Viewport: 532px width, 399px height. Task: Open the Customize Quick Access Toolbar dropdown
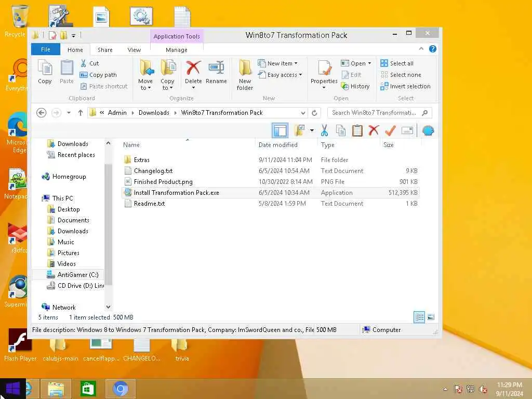click(x=73, y=35)
